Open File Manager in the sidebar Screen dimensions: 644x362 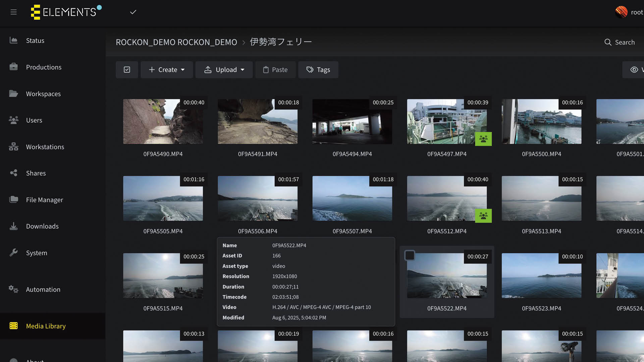pyautogui.click(x=44, y=200)
